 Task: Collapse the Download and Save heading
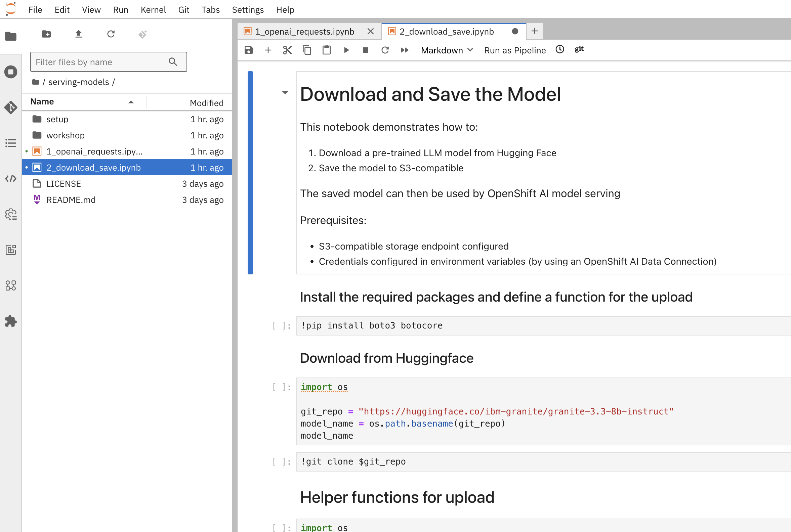[285, 92]
